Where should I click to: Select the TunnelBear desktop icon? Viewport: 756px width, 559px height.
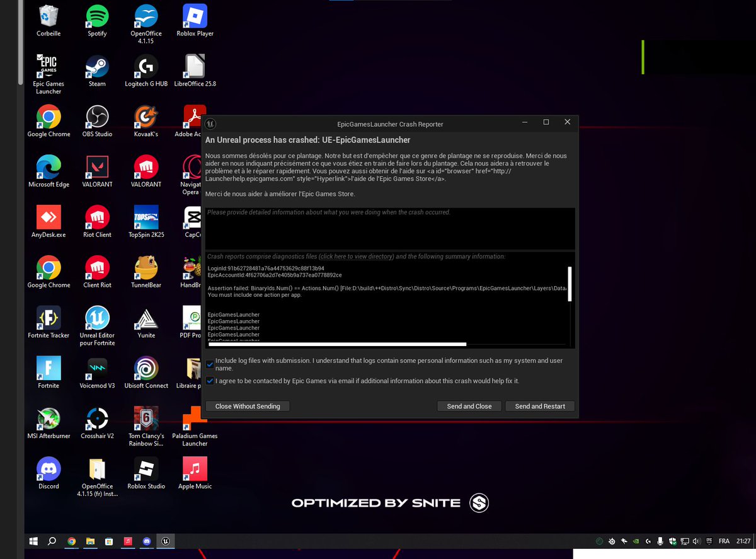click(x=146, y=272)
